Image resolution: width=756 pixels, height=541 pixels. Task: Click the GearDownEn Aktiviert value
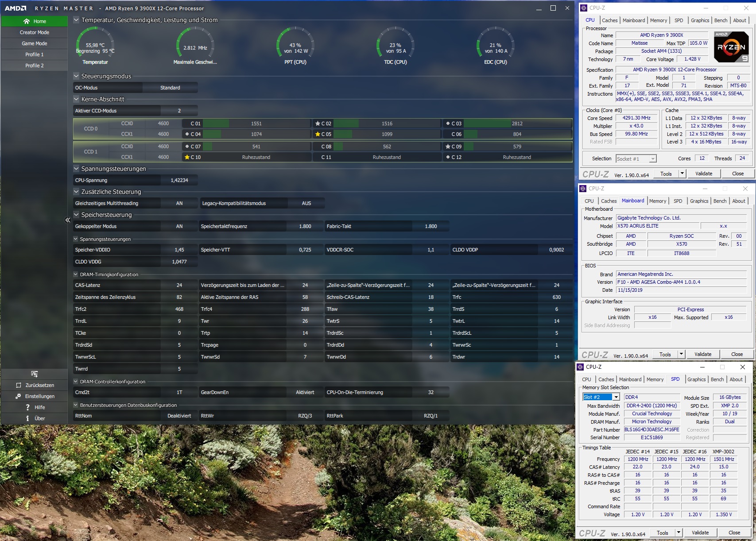305,392
